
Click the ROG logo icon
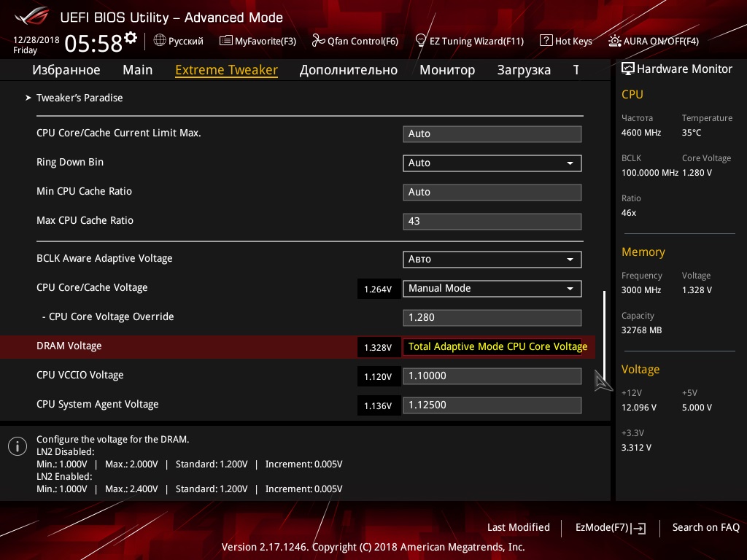(x=31, y=17)
